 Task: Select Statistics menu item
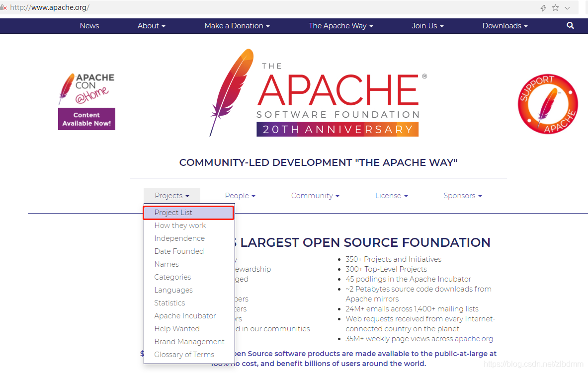coord(188,303)
